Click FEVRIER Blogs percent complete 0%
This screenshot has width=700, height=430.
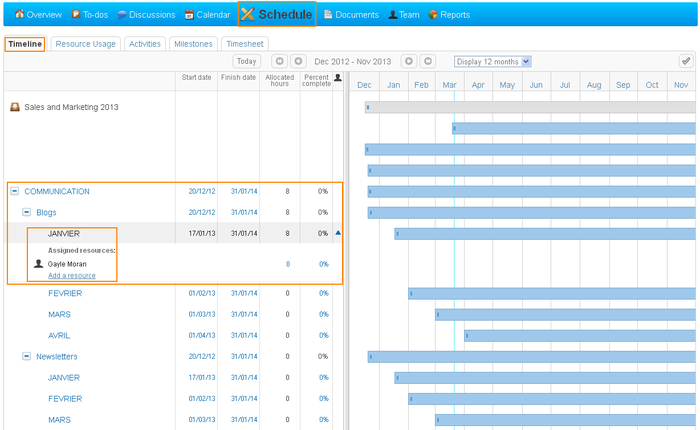pyautogui.click(x=324, y=293)
